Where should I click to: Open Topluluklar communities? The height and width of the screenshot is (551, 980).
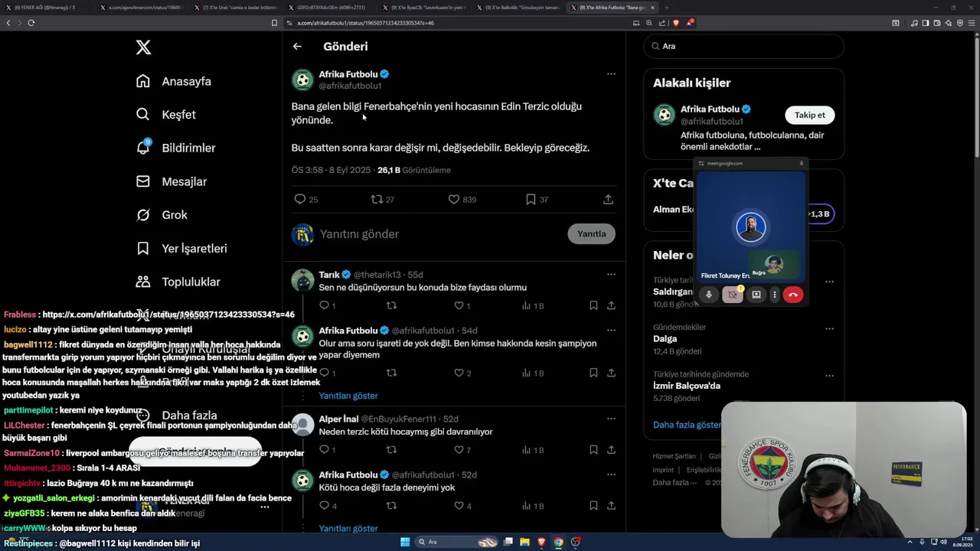click(178, 282)
